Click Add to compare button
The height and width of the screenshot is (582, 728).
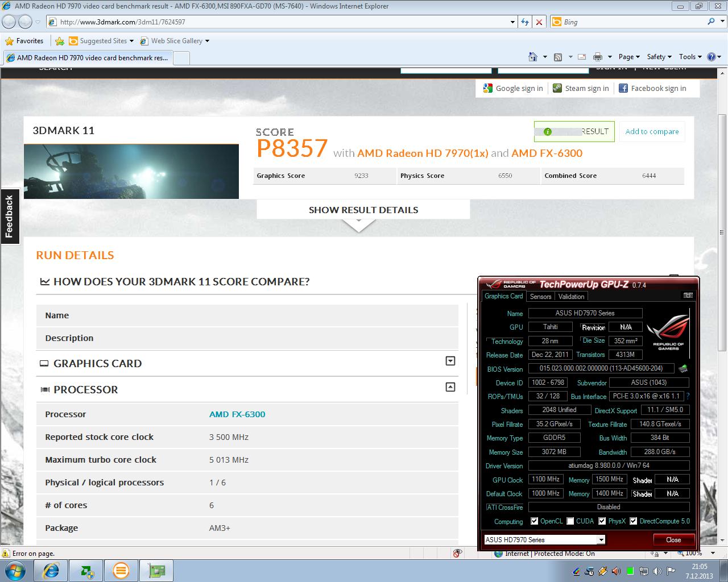652,131
